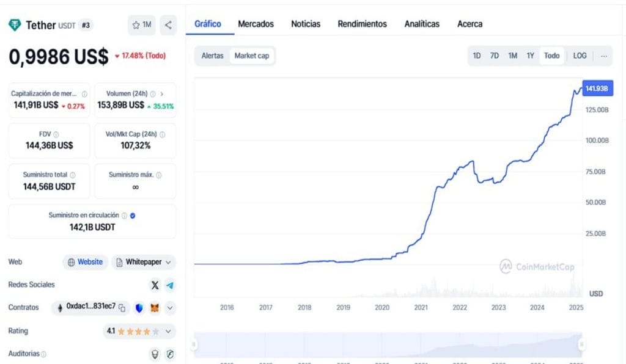This screenshot has height=364, width=626.
Task: Click the Ethereum icon in contract row
Action: [x=60, y=308]
